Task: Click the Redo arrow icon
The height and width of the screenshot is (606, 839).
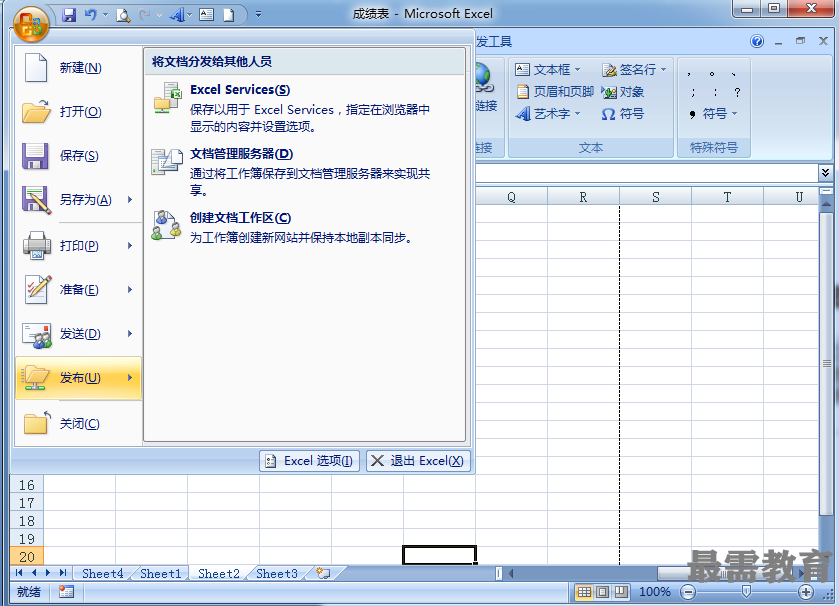Action: (x=144, y=15)
